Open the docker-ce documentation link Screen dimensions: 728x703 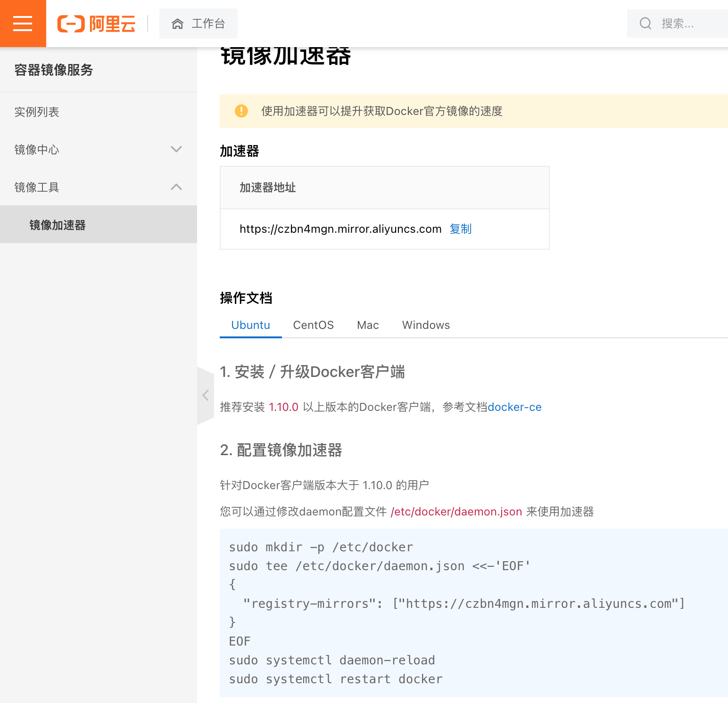click(514, 407)
